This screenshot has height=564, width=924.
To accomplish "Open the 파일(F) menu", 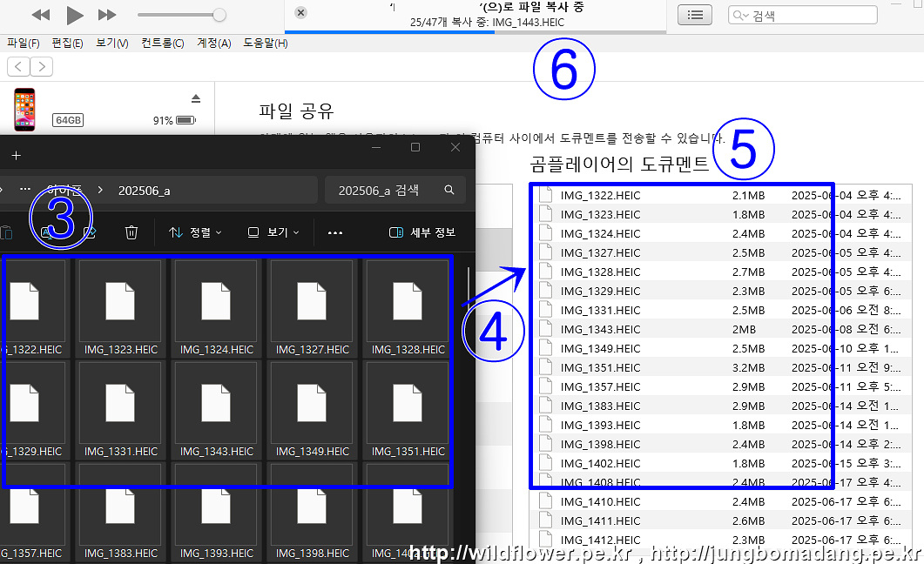I will pyautogui.click(x=24, y=43).
